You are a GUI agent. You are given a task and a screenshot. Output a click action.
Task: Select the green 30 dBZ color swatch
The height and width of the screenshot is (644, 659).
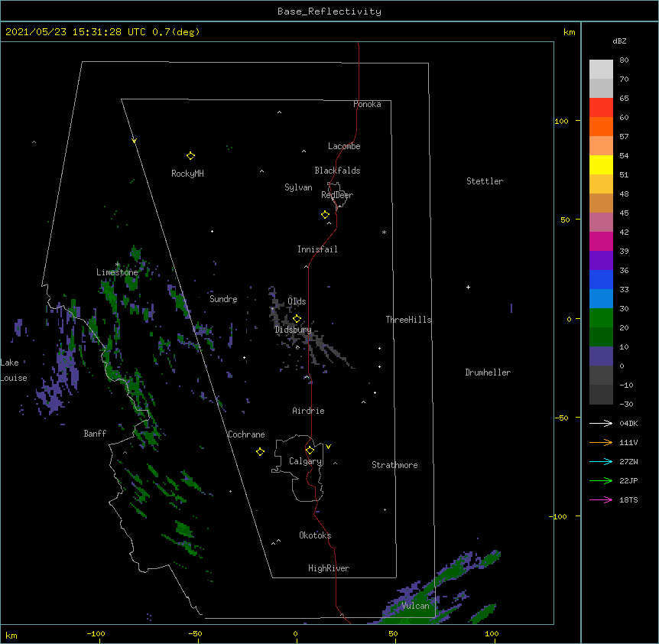[601, 318]
